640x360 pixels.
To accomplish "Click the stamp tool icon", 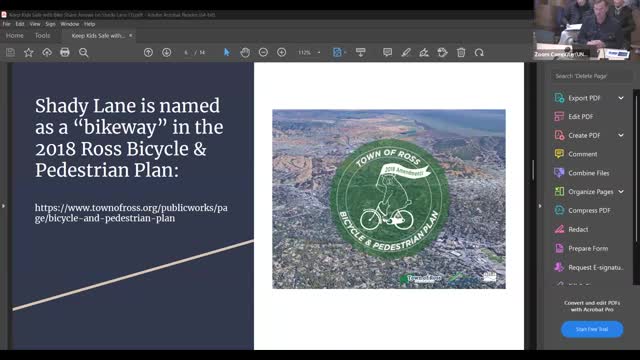I will [442, 52].
